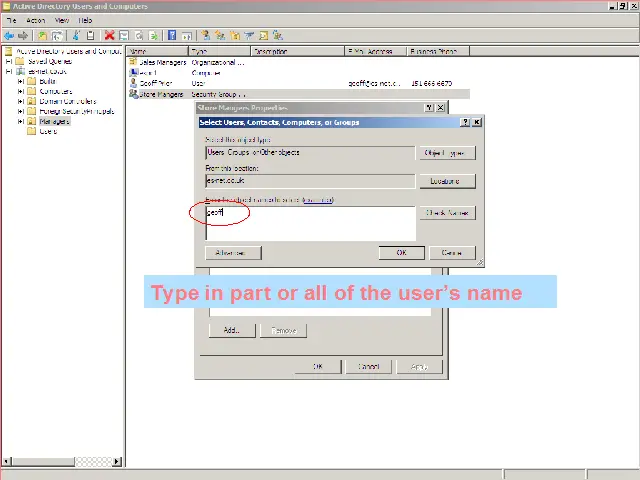Open the examples link above name field

click(x=317, y=200)
